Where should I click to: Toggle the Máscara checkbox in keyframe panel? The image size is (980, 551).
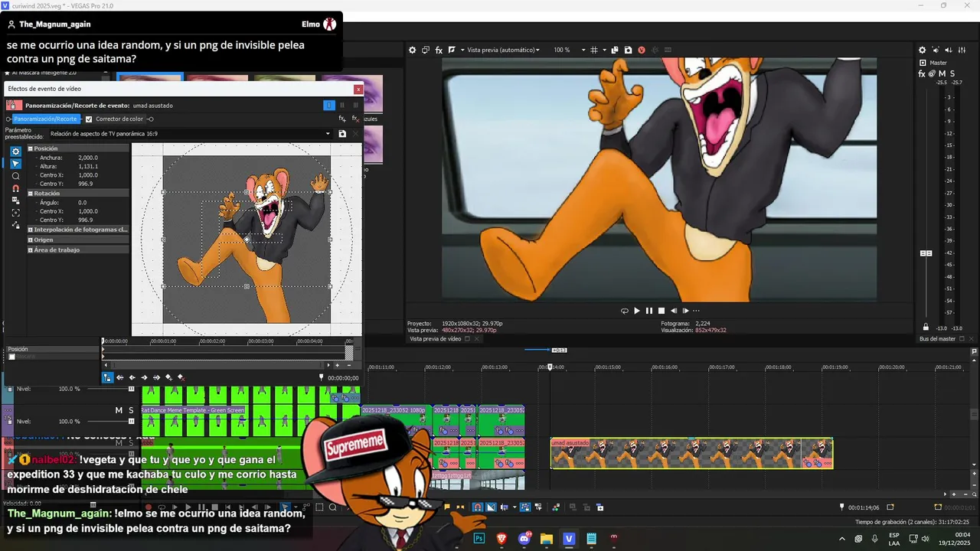[11, 357]
